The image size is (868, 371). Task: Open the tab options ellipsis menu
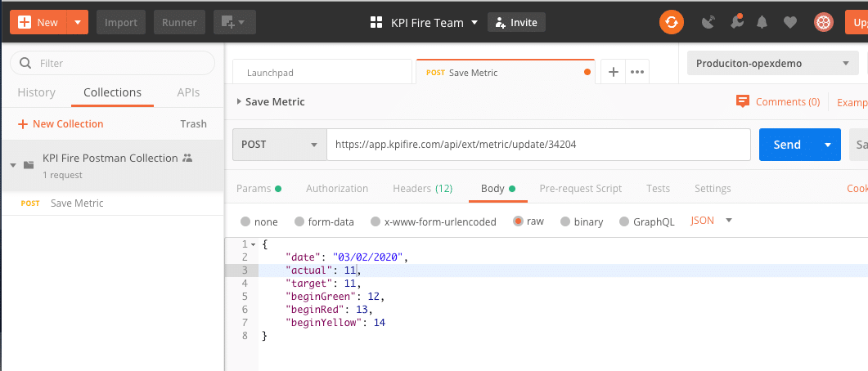click(x=637, y=72)
